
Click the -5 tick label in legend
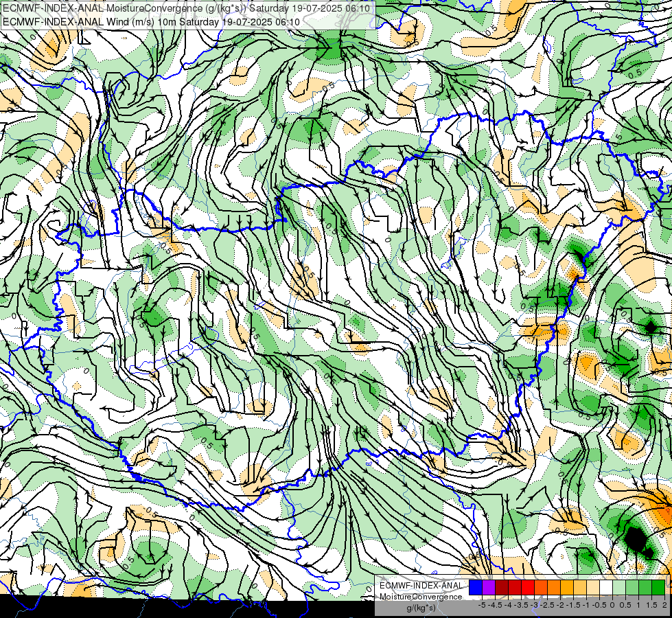(482, 605)
